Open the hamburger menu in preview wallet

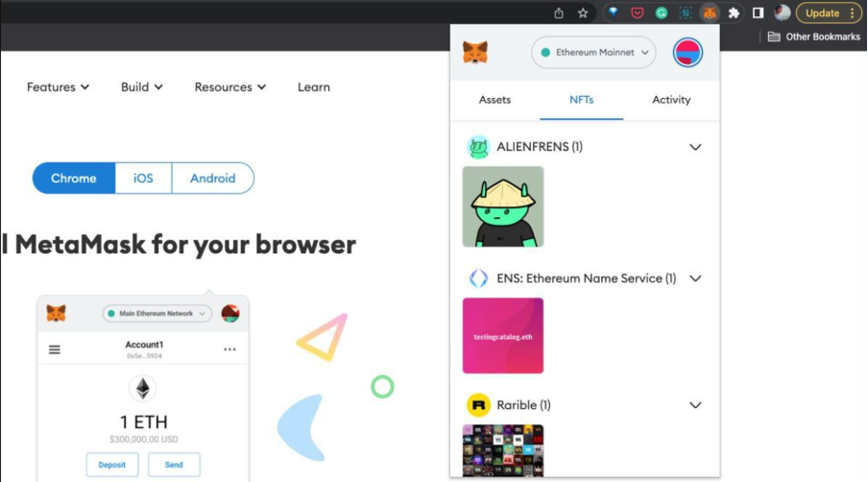pyautogui.click(x=54, y=349)
